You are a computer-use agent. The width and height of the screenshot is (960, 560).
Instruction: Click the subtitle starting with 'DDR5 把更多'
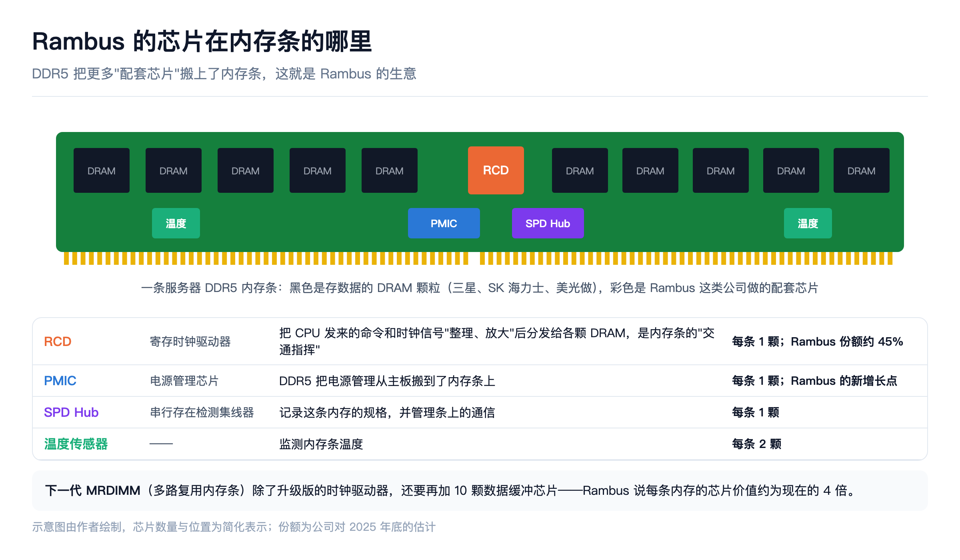pyautogui.click(x=224, y=74)
